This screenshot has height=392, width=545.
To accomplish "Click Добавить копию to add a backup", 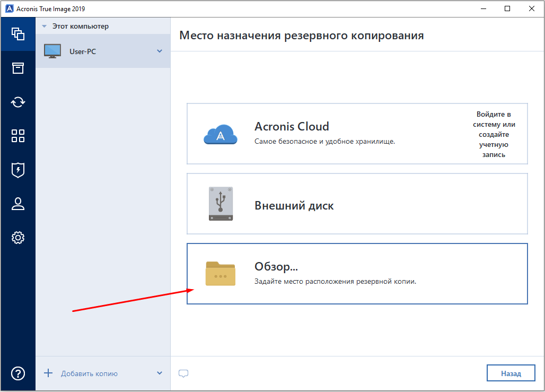I will coord(89,373).
